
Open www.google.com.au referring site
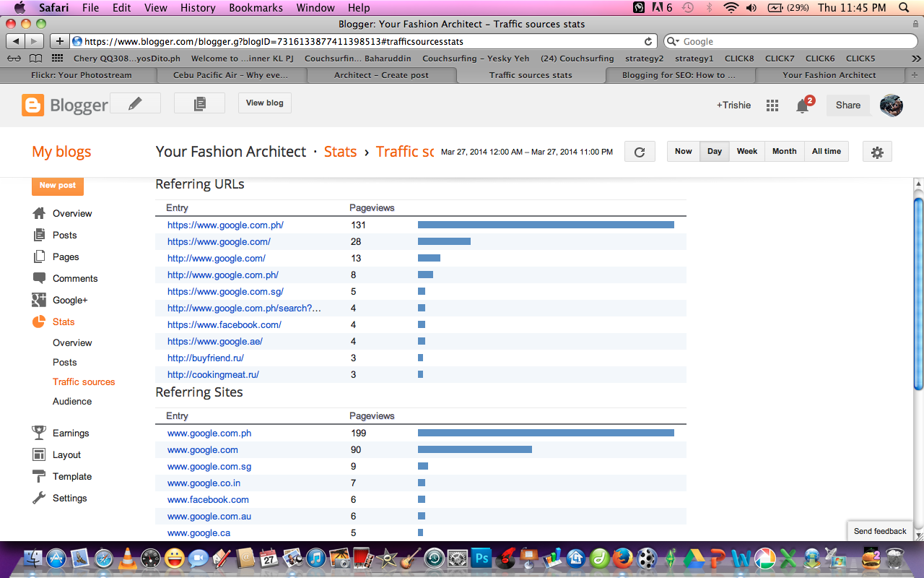[x=209, y=517]
